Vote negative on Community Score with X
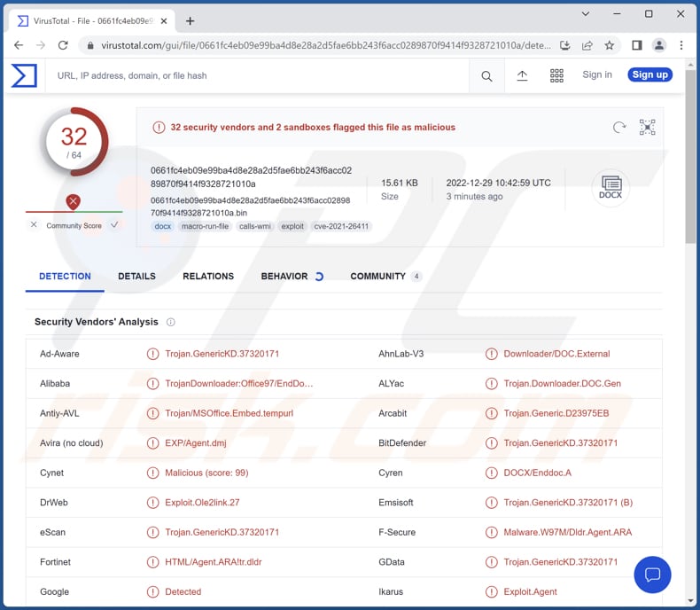Image resolution: width=700 pixels, height=610 pixels. (34, 225)
